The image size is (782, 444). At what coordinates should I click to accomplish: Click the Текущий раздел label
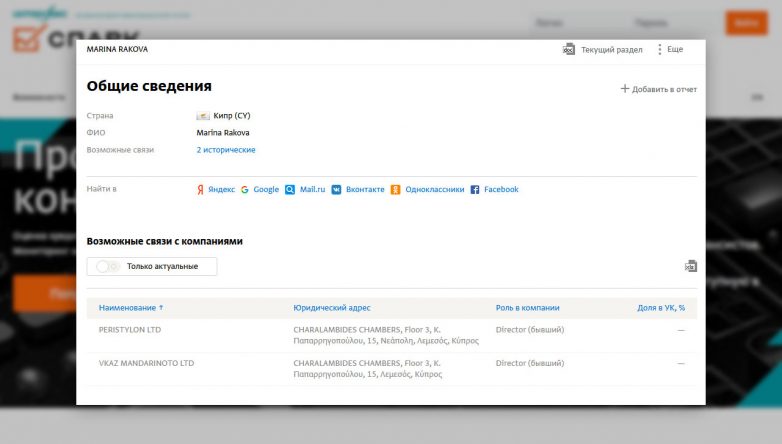point(611,49)
